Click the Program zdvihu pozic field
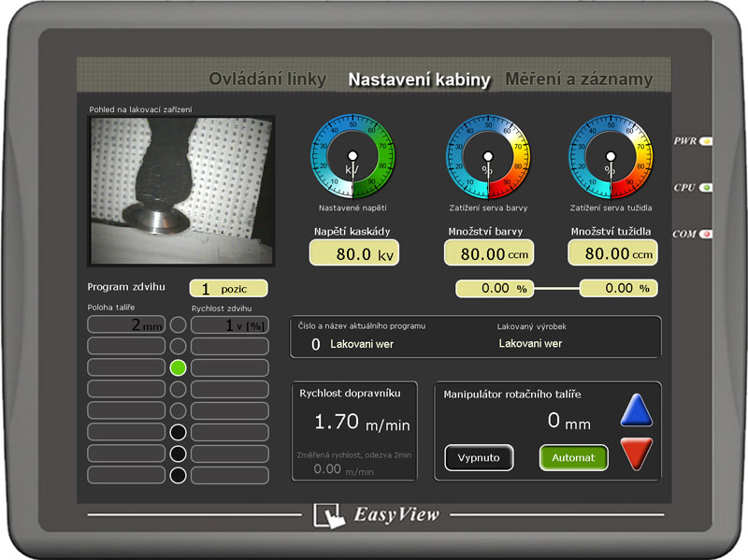The height and width of the screenshot is (560, 748). pyautogui.click(x=228, y=289)
